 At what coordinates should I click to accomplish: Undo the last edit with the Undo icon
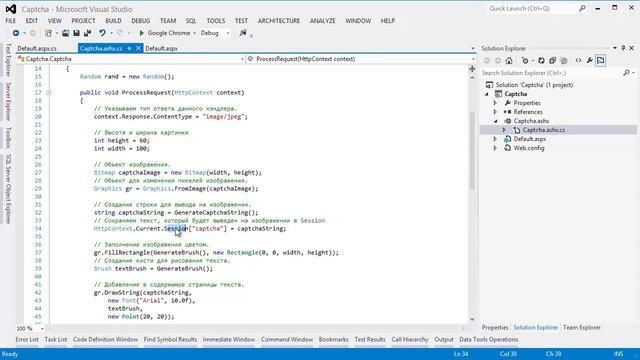102,33
